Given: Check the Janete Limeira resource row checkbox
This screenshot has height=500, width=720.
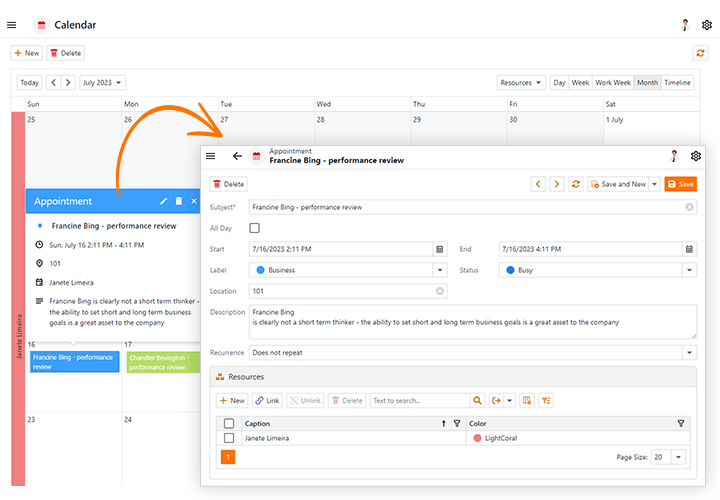Looking at the screenshot, I should pos(229,438).
